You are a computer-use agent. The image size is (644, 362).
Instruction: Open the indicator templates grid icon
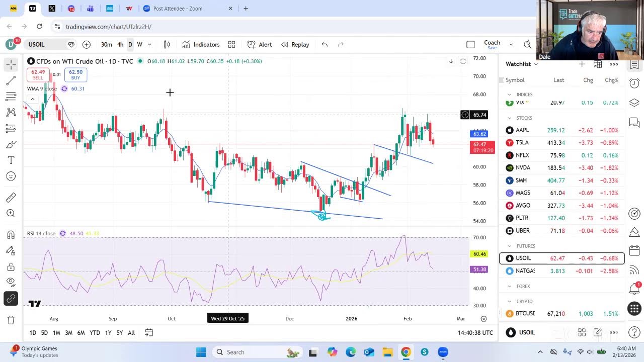click(x=231, y=44)
